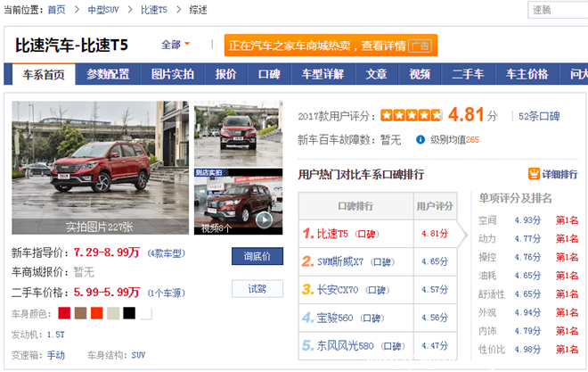Choose the black body color swatch
The image size is (588, 372).
coord(129,313)
